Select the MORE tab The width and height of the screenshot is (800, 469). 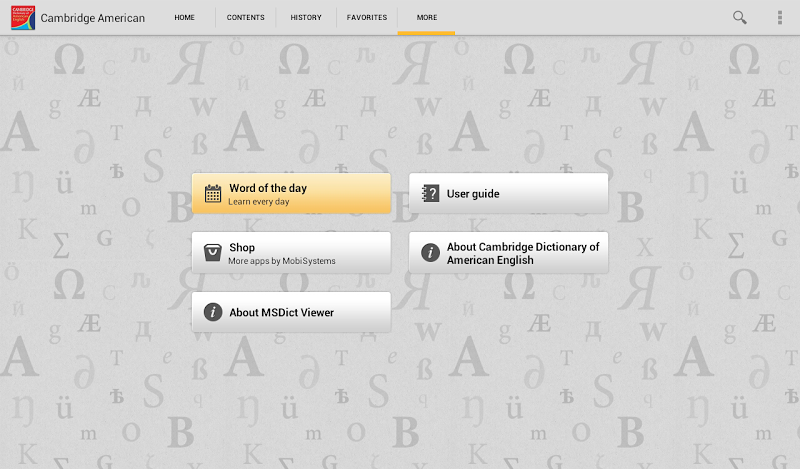click(x=427, y=17)
